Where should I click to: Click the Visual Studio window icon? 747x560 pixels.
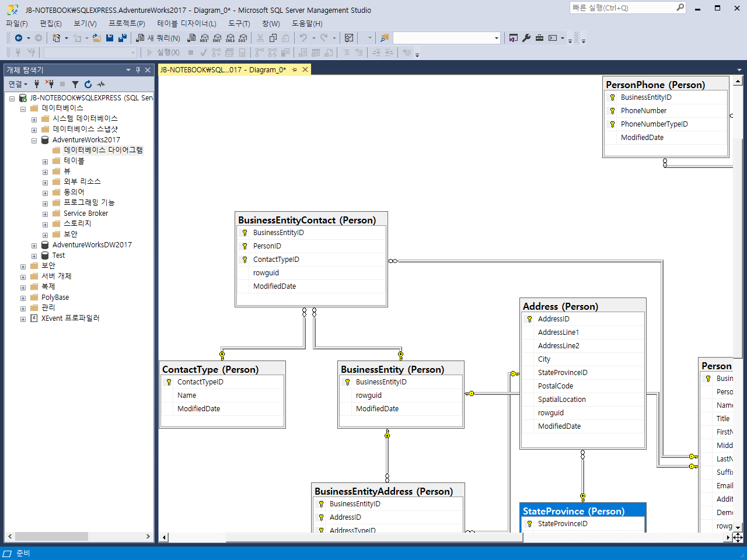click(x=514, y=38)
